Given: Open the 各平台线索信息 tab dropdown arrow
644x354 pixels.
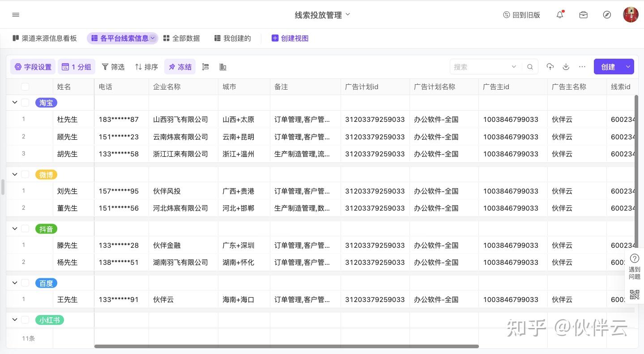Looking at the screenshot, I should pyautogui.click(x=153, y=38).
